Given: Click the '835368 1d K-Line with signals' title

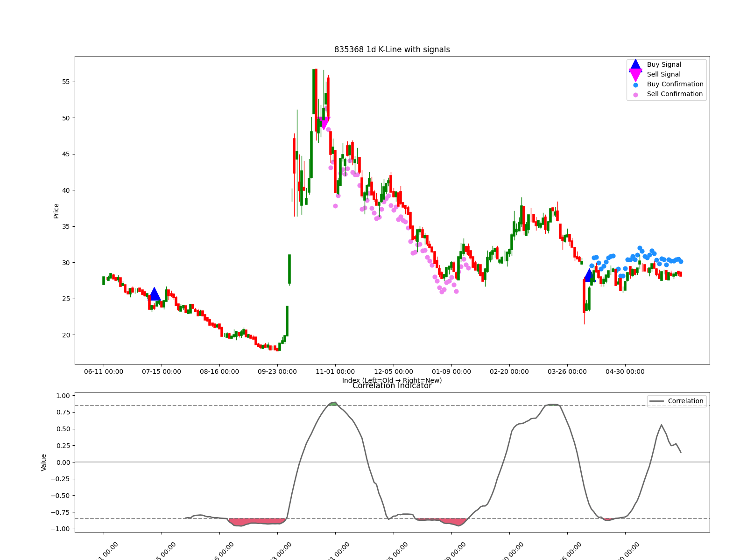Looking at the screenshot, I should coord(392,49).
